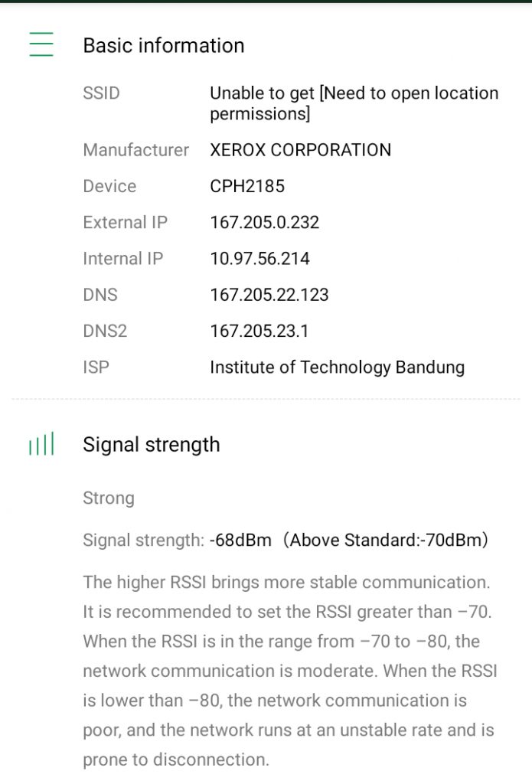Click the External IP label
This screenshot has width=532, height=784.
point(125,223)
